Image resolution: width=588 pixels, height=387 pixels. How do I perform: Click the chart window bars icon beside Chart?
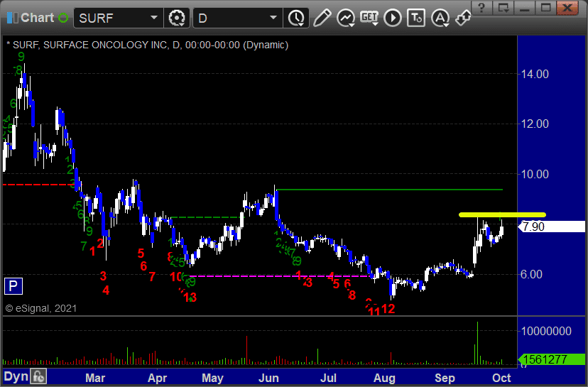point(12,18)
